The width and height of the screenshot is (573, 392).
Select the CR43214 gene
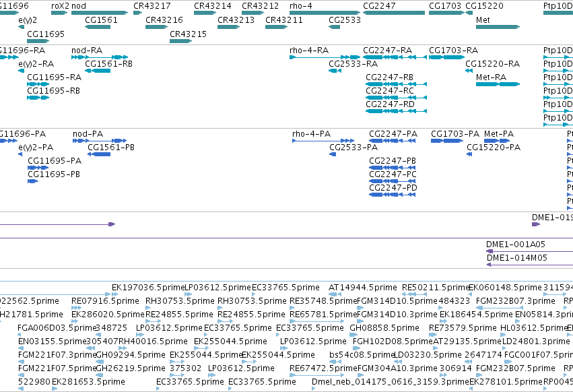(x=205, y=13)
